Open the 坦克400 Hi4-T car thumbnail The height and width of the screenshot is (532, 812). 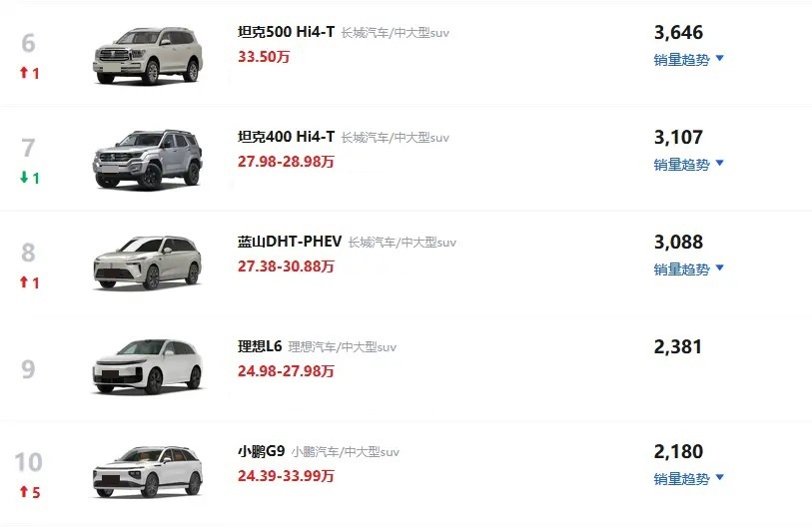point(148,160)
